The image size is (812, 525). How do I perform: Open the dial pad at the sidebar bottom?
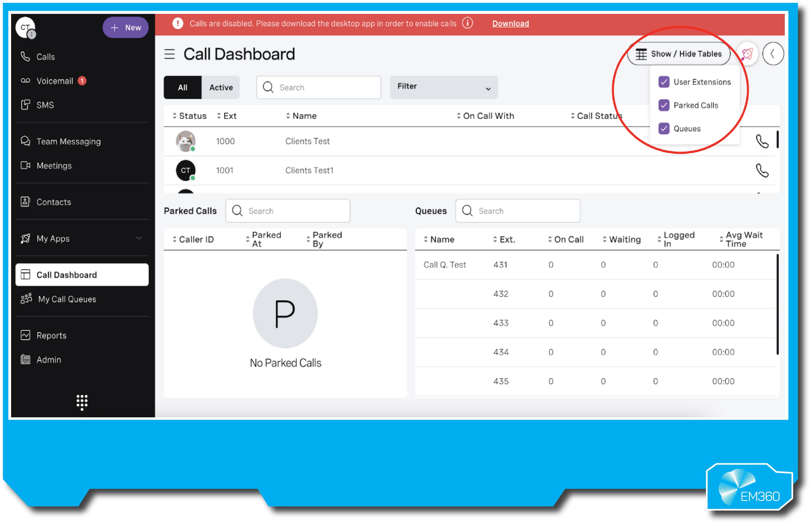tap(82, 402)
